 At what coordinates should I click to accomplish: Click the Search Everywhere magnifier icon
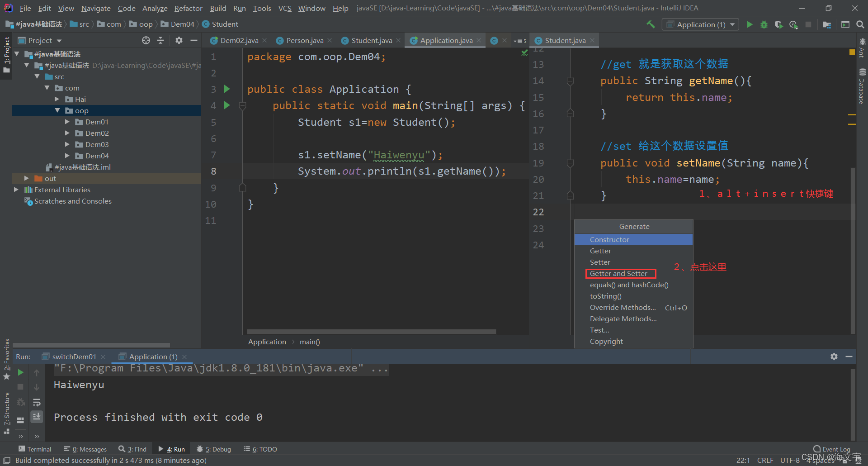click(x=860, y=24)
